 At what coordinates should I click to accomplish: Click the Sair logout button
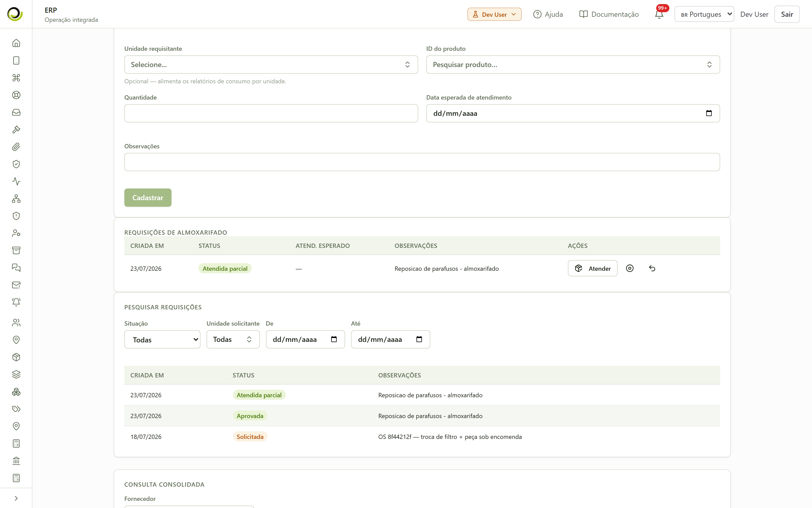787,14
